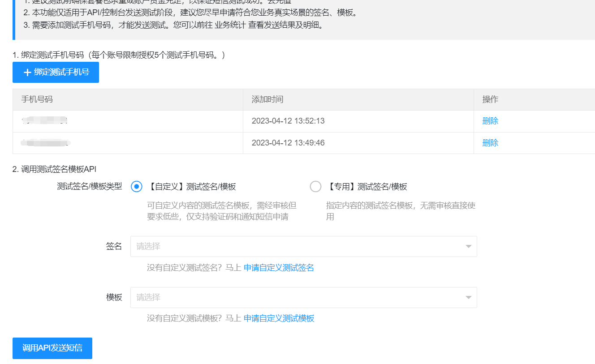Open the 签名 dropdown field
Screen dimensions: 595x364
click(296, 246)
